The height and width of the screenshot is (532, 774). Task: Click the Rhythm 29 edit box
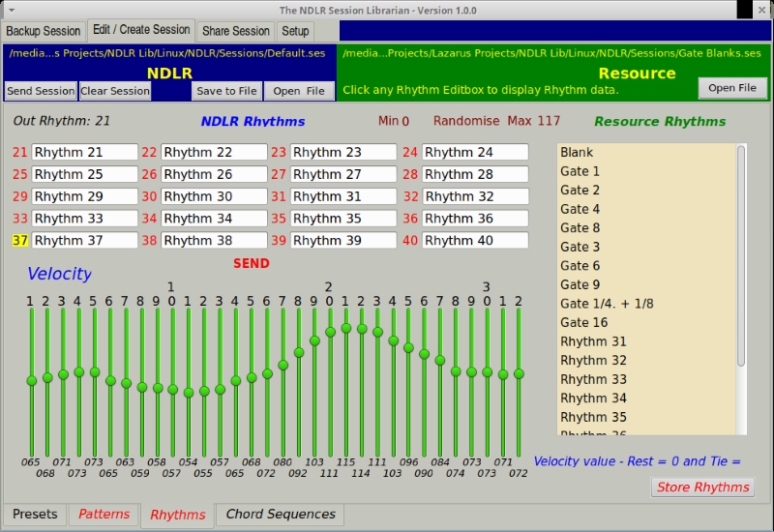click(84, 196)
